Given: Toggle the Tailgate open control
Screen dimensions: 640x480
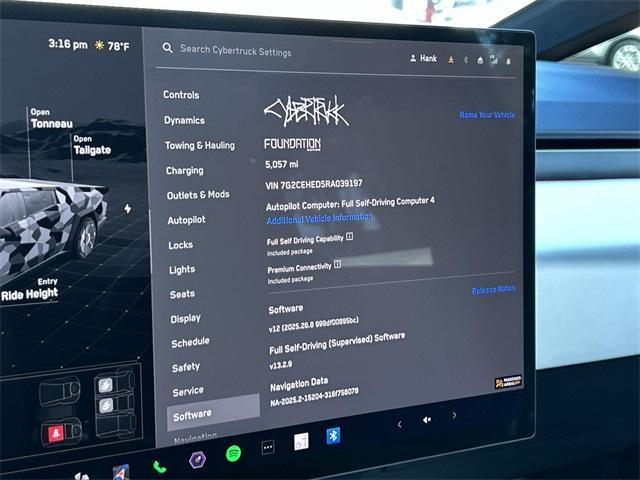Looking at the screenshot, I should click(x=91, y=146).
